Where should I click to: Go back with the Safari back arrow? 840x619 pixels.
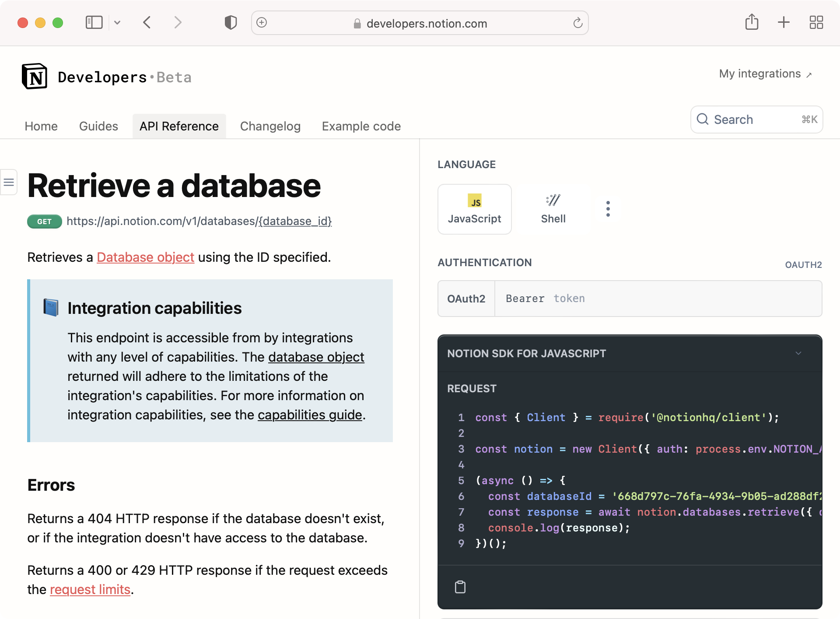tap(147, 22)
